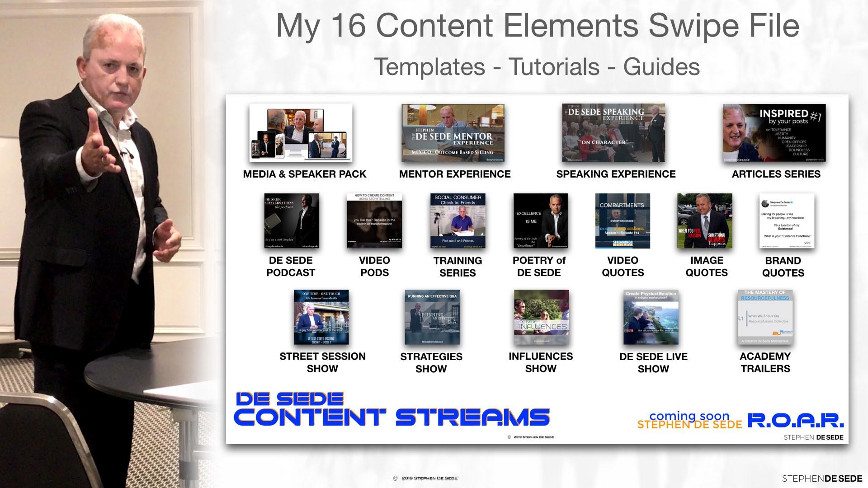Click the Media & Speaker Pack thumbnail

(x=301, y=133)
